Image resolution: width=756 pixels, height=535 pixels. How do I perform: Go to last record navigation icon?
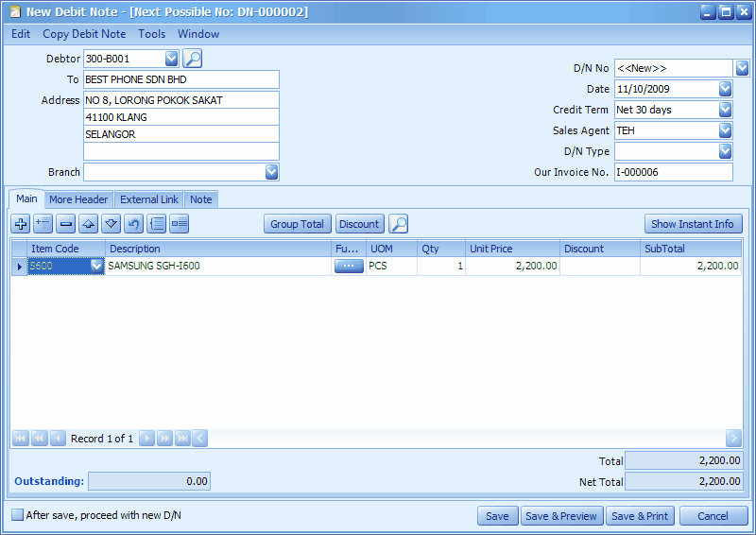click(182, 438)
